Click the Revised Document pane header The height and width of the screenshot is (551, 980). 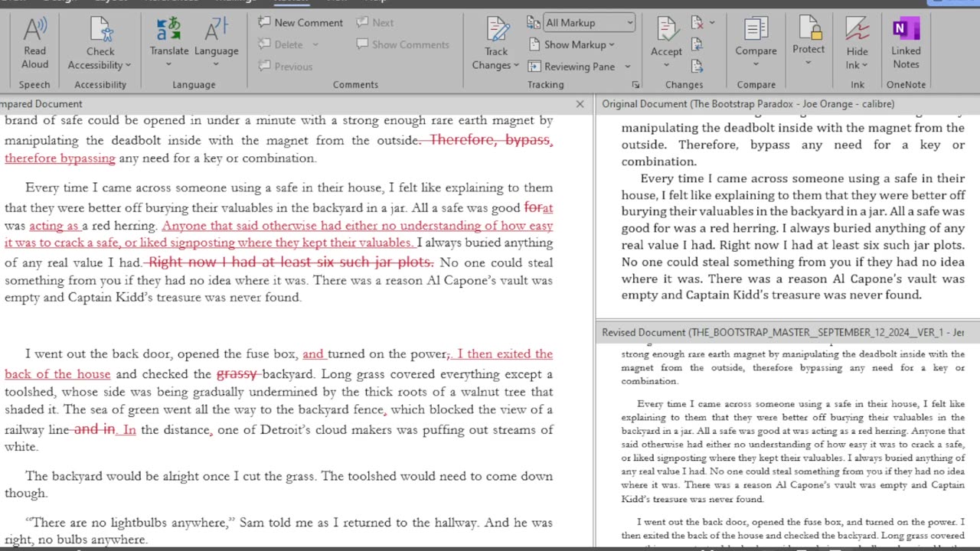point(788,333)
